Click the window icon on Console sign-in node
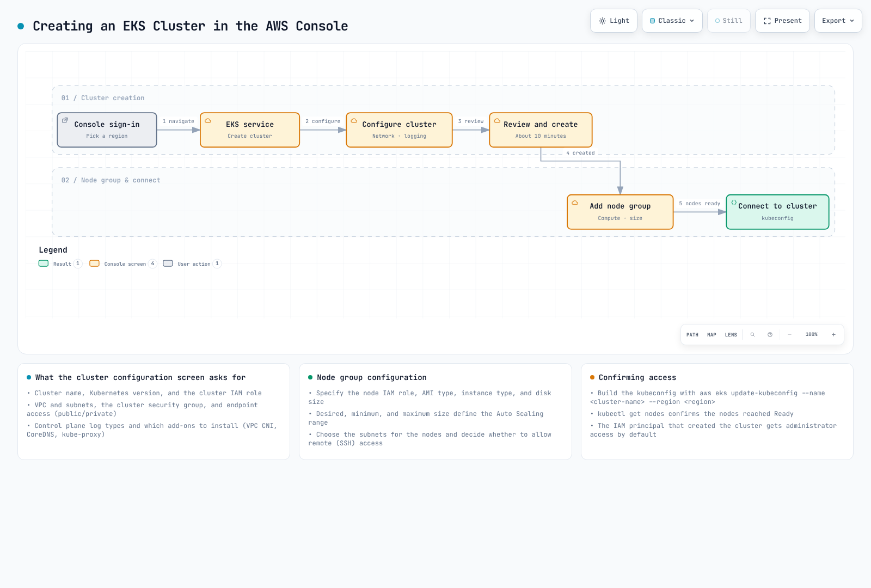This screenshot has width=871, height=588. point(65,120)
